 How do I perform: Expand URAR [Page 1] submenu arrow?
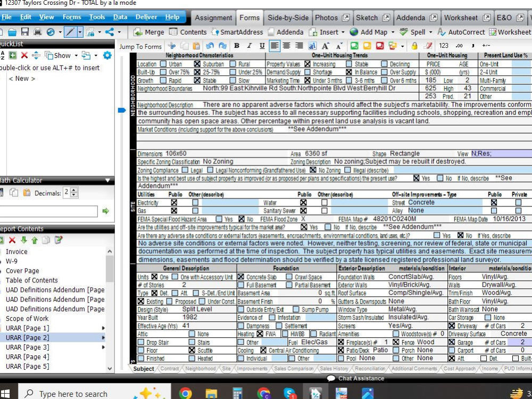(103, 328)
